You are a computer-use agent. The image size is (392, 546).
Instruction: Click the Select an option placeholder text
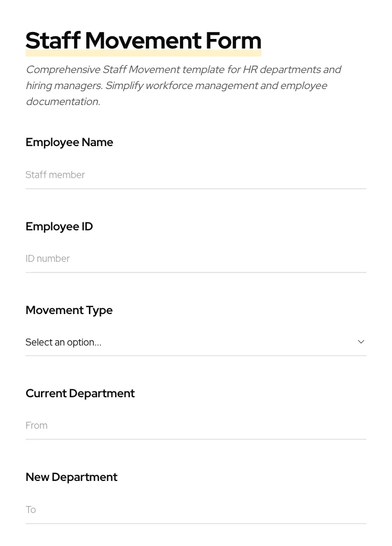63,342
